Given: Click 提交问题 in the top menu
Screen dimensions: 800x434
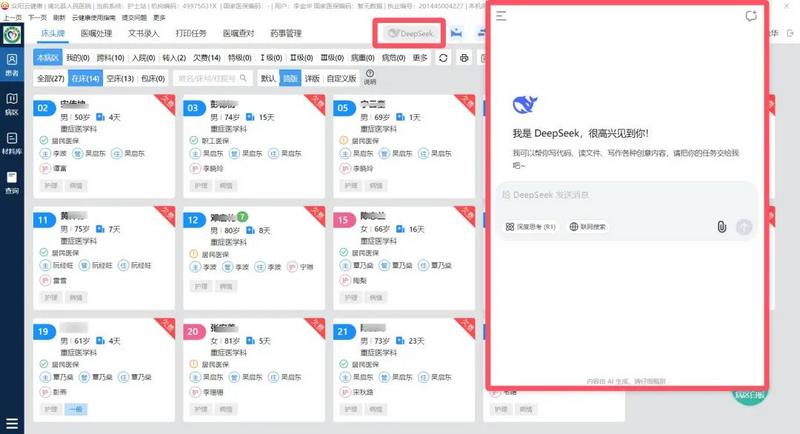Looking at the screenshot, I should (x=134, y=17).
